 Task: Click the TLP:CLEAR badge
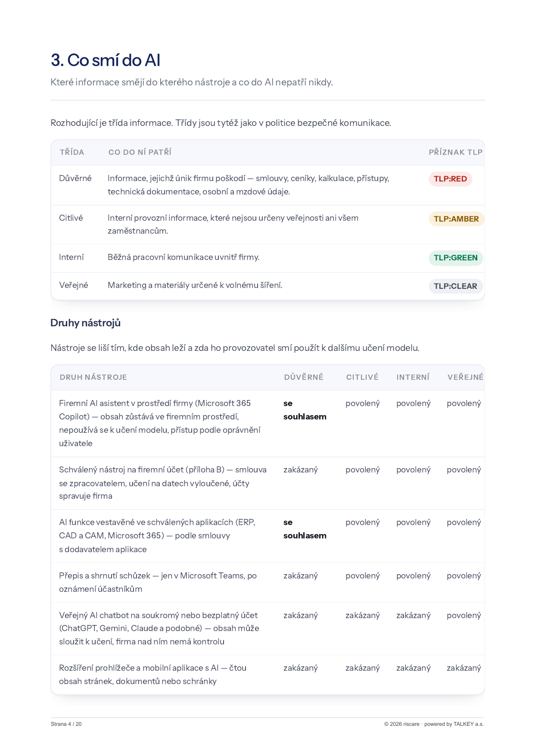(455, 286)
